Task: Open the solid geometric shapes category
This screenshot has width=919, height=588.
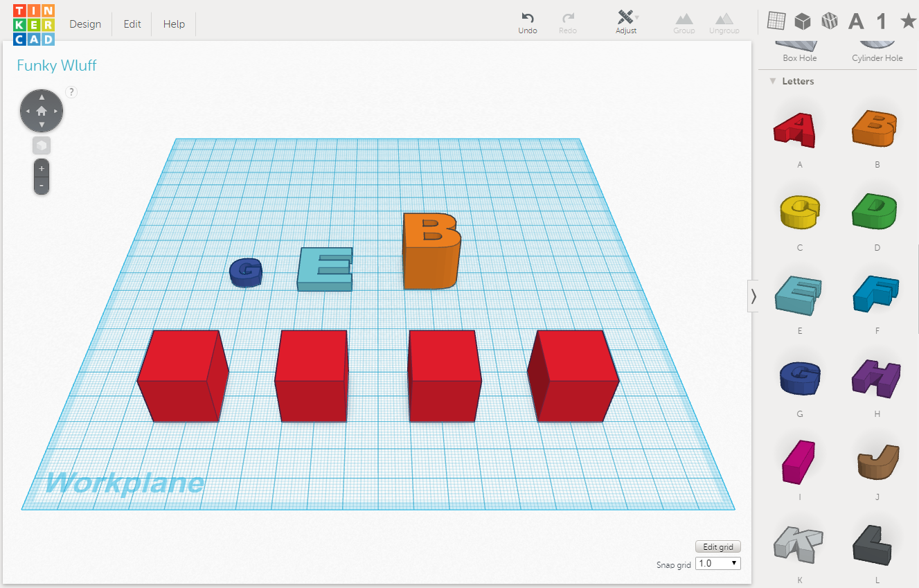Action: [x=802, y=21]
